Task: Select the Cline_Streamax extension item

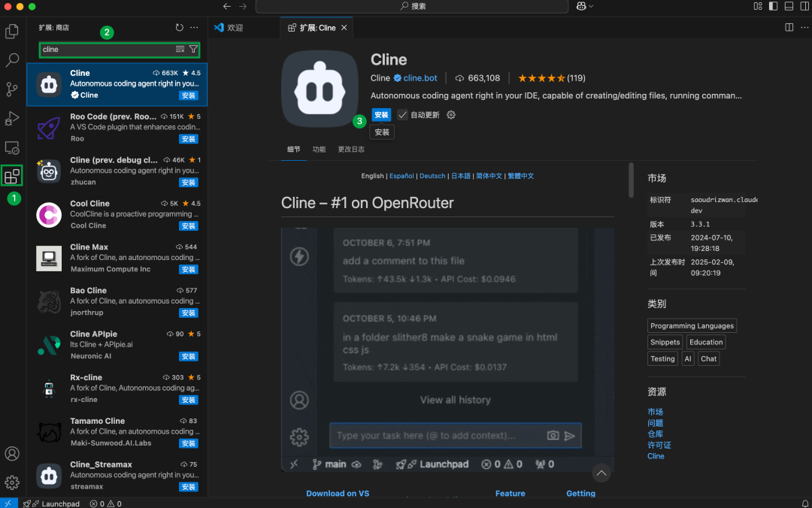Action: 117,476
